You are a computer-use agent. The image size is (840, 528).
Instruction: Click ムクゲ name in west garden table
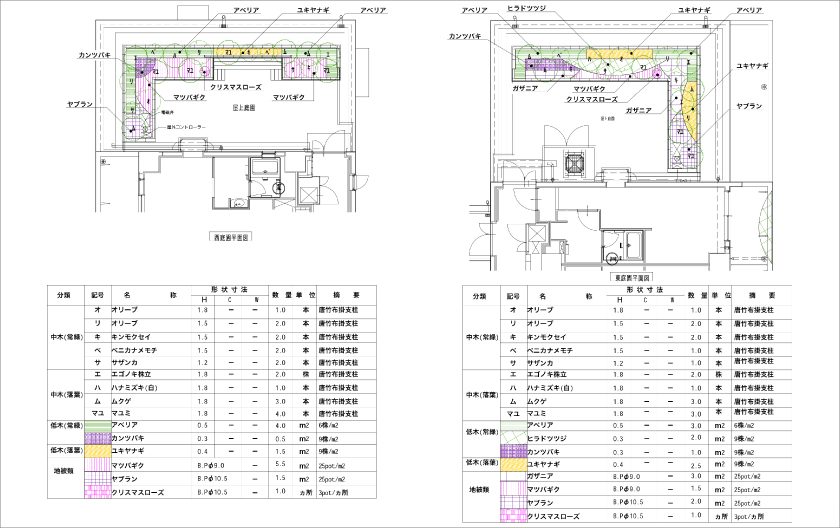point(121,401)
